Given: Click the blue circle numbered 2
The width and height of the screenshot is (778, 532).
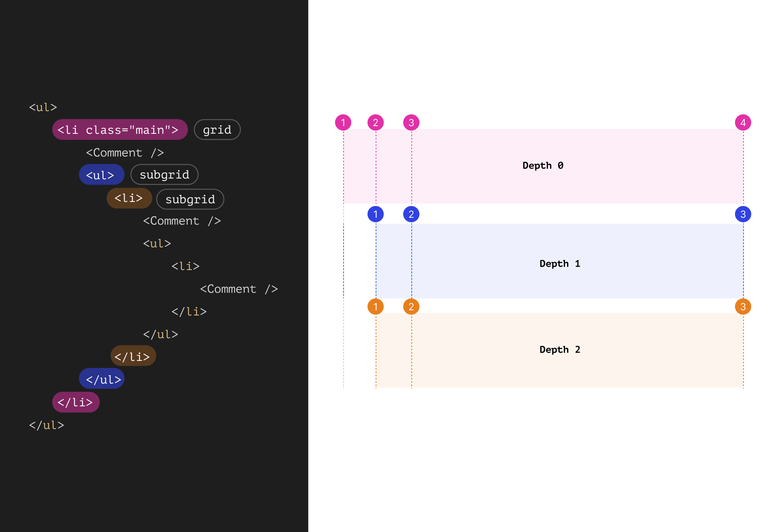Looking at the screenshot, I should pos(411,214).
